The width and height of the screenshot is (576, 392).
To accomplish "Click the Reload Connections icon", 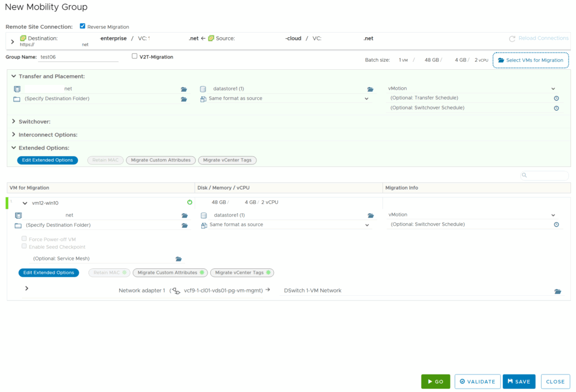I will 512,39.
